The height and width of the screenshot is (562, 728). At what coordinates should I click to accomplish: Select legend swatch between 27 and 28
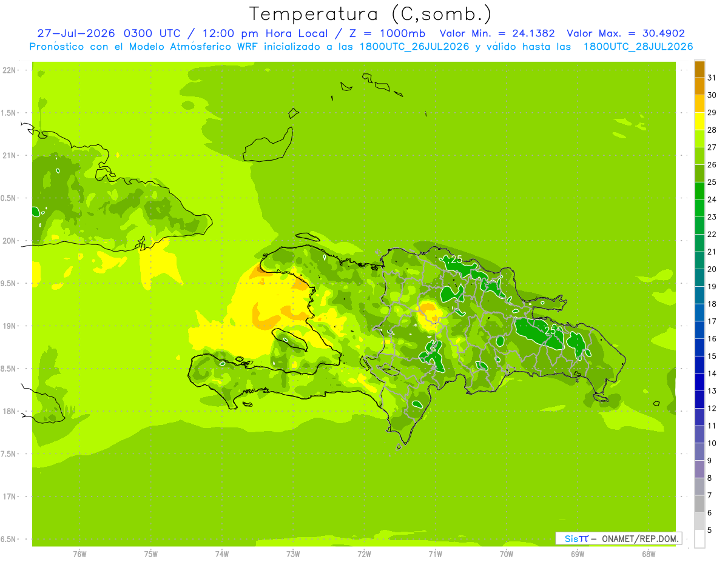[699, 139]
